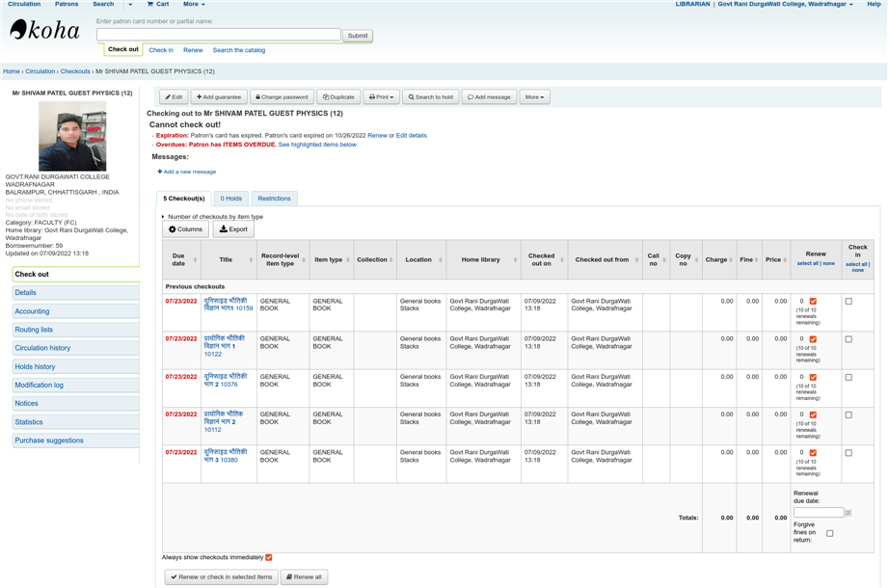888x588 pixels.
Task: Open the Print dropdown
Action: click(x=381, y=97)
